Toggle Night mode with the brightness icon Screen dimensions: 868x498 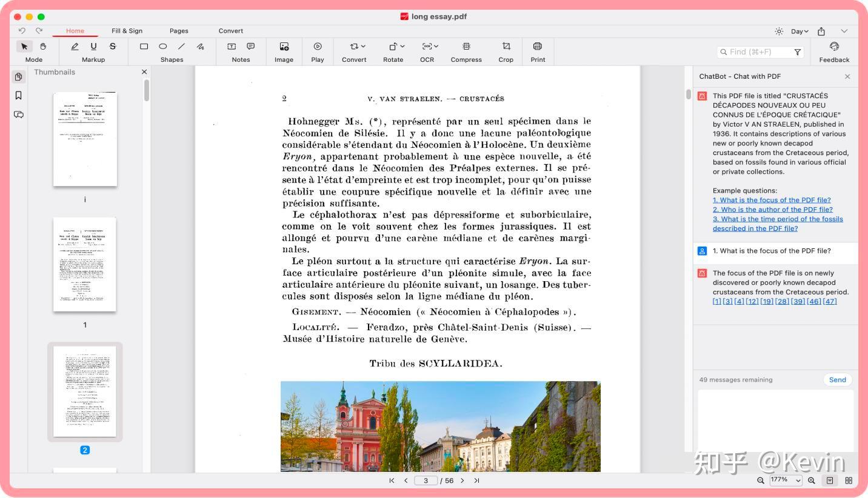[x=780, y=31]
